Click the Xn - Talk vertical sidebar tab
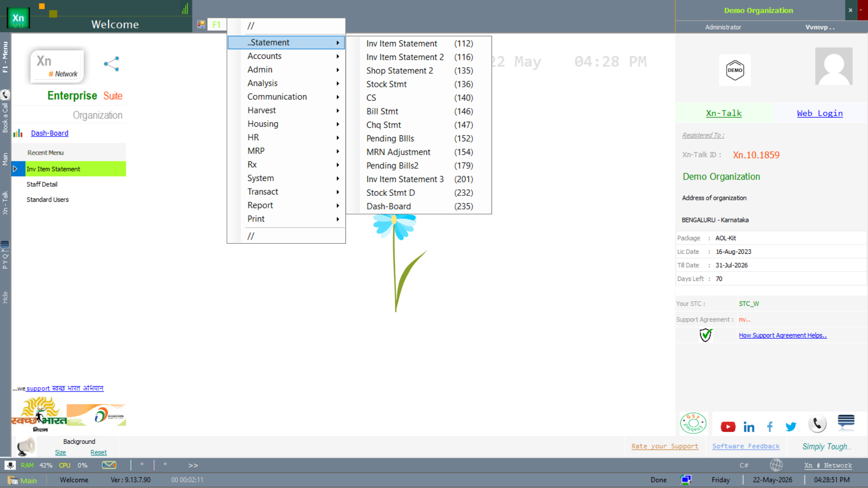Image resolution: width=868 pixels, height=488 pixels. 5,203
